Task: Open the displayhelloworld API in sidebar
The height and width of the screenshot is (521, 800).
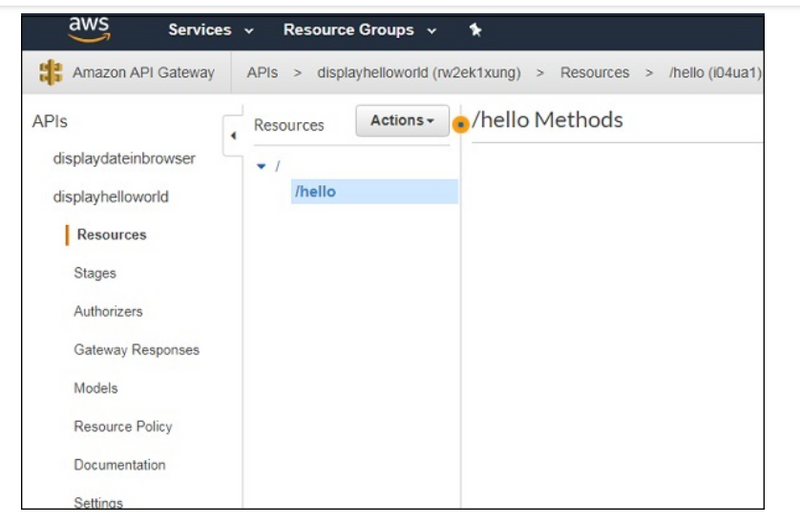Action: click(x=110, y=197)
